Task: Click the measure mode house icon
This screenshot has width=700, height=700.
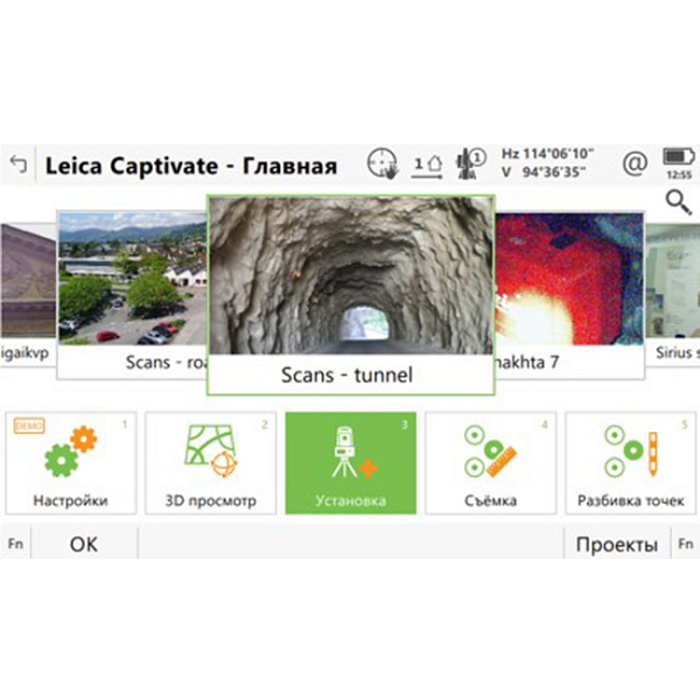Action: coord(427,166)
